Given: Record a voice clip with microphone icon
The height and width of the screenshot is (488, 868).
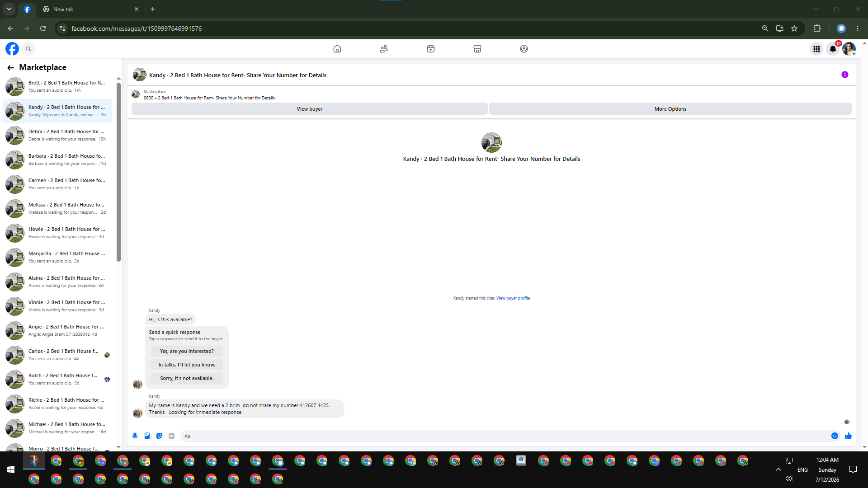Looking at the screenshot, I should 135,436.
